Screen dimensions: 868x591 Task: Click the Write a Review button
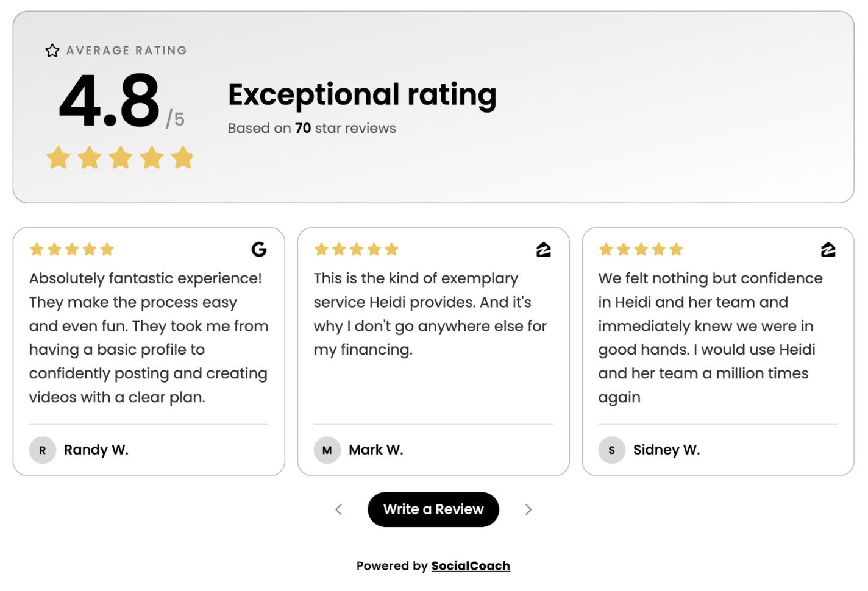click(x=433, y=509)
